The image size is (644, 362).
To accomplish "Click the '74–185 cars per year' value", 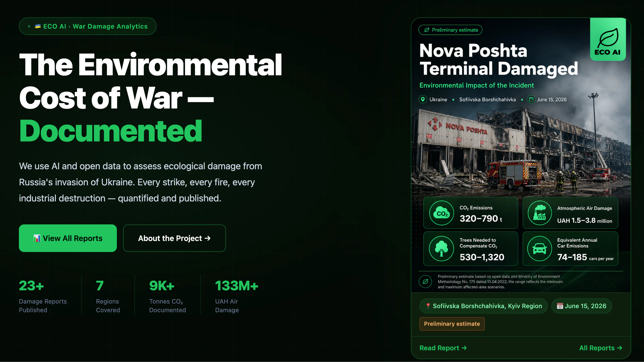I will 585,257.
